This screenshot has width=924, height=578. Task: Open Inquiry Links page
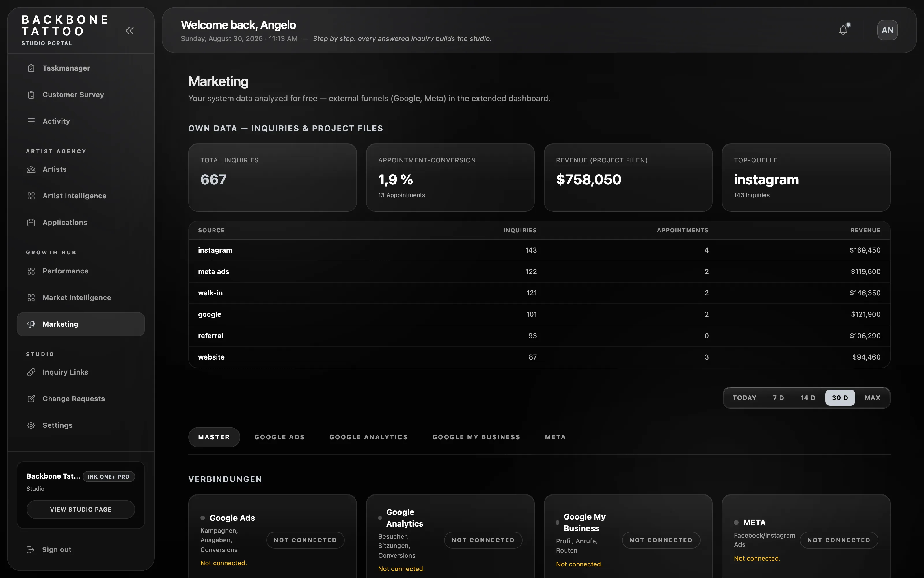[x=81, y=372]
